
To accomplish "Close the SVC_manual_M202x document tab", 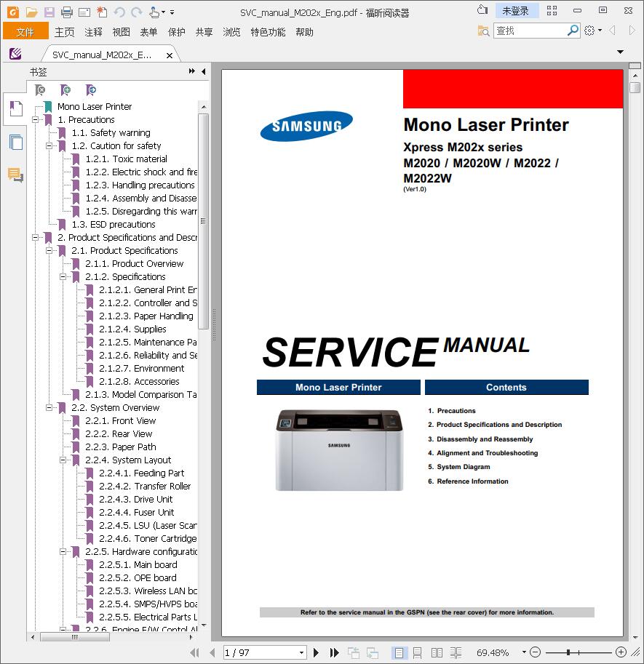I will [x=170, y=55].
